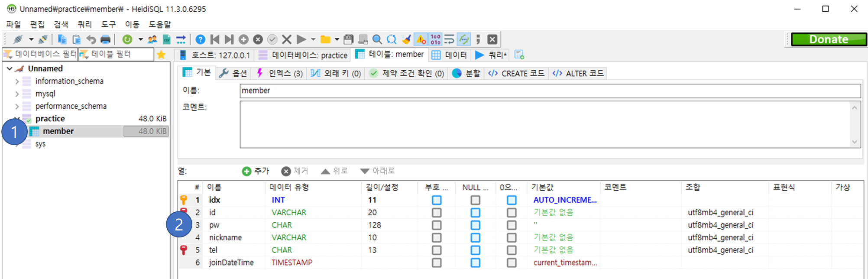Click the 데이터베이스 필터 filter box
This screenshot has width=868, height=279.
(x=40, y=54)
